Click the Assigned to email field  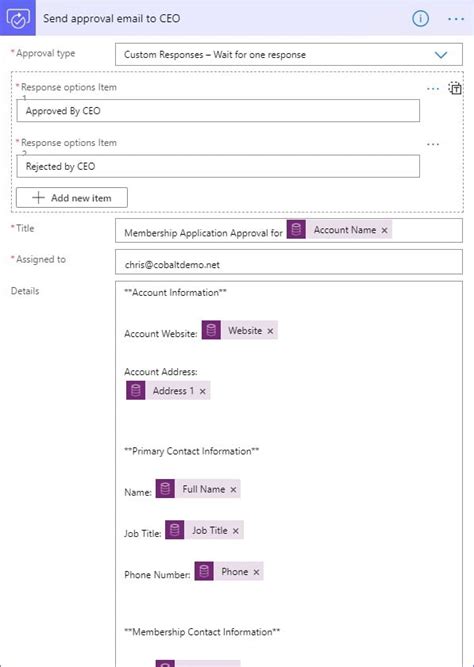click(288, 262)
